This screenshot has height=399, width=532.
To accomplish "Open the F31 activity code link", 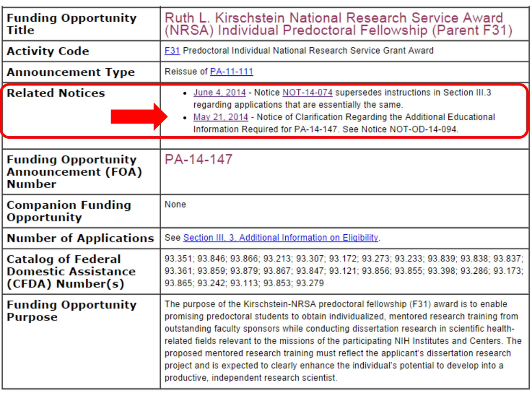I will pos(172,51).
